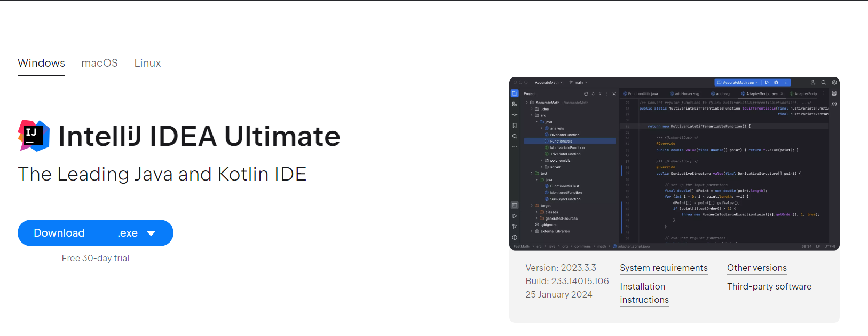Expand the polynomials folder in tree
The image size is (868, 336).
point(541,161)
